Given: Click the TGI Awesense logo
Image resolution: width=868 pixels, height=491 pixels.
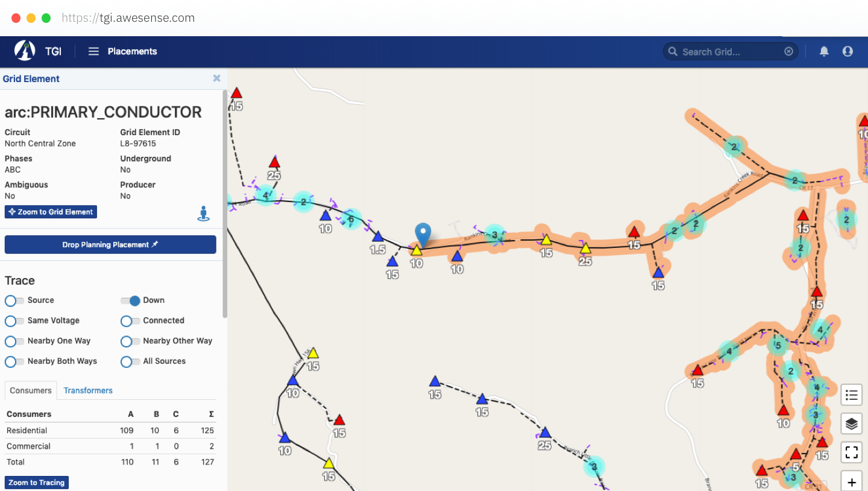Looking at the screenshot, I should (24, 51).
